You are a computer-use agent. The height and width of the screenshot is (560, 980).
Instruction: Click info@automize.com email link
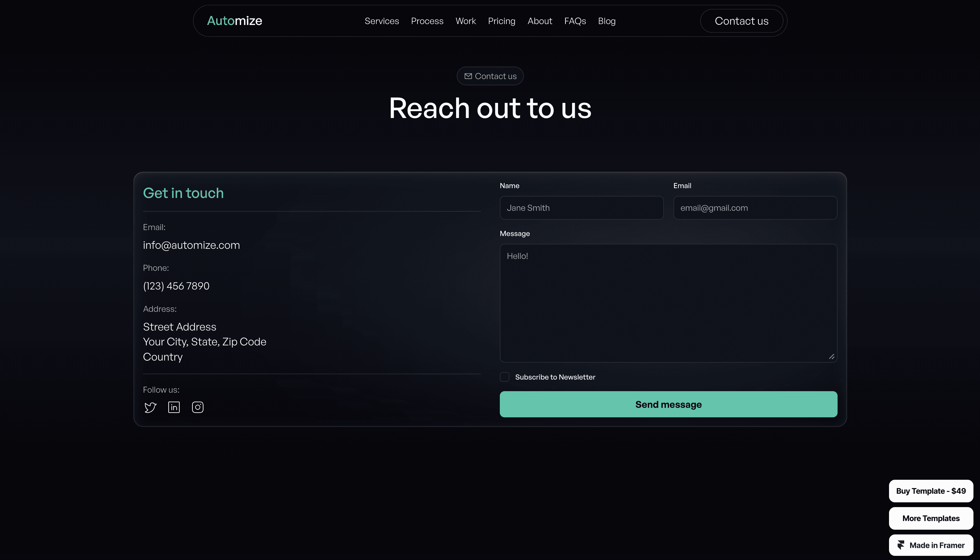point(191,245)
